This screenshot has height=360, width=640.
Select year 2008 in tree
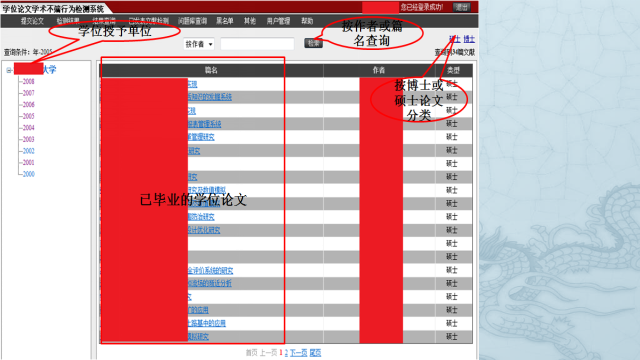pos(29,81)
